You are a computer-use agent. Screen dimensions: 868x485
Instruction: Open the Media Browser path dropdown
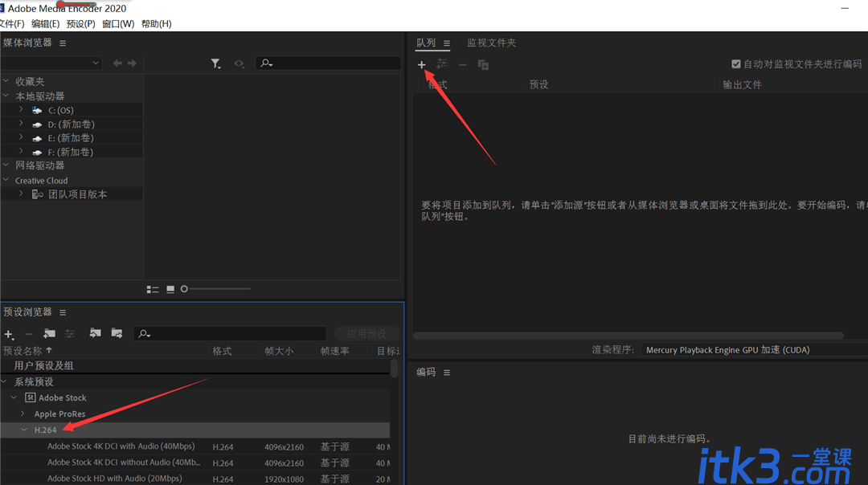[51, 63]
